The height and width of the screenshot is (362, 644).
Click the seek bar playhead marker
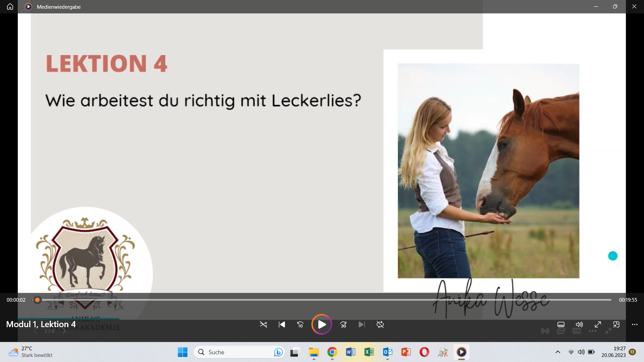click(x=37, y=300)
